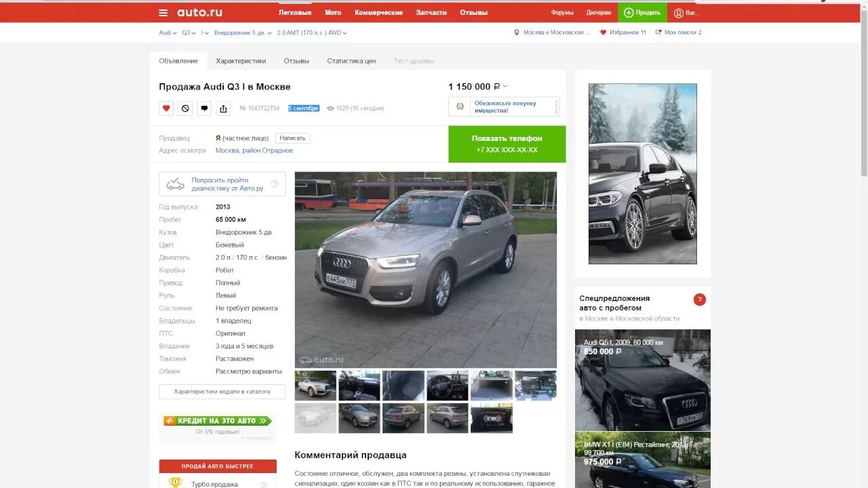Click the car diagnostics icon
Image resolution: width=868 pixels, height=488 pixels.
(x=175, y=184)
